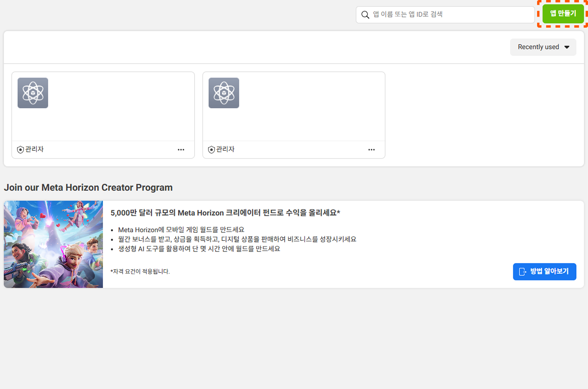The height and width of the screenshot is (389, 588).
Task: Click the Join our Meta Horizon Creator Program heading
Action: (x=88, y=187)
